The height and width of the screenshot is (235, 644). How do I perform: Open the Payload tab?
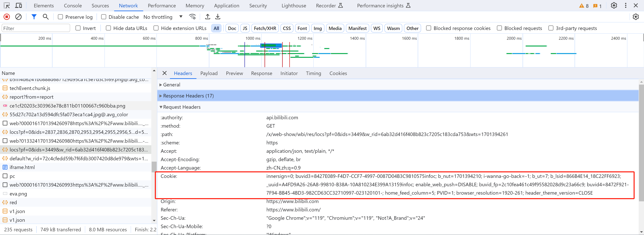(x=209, y=73)
